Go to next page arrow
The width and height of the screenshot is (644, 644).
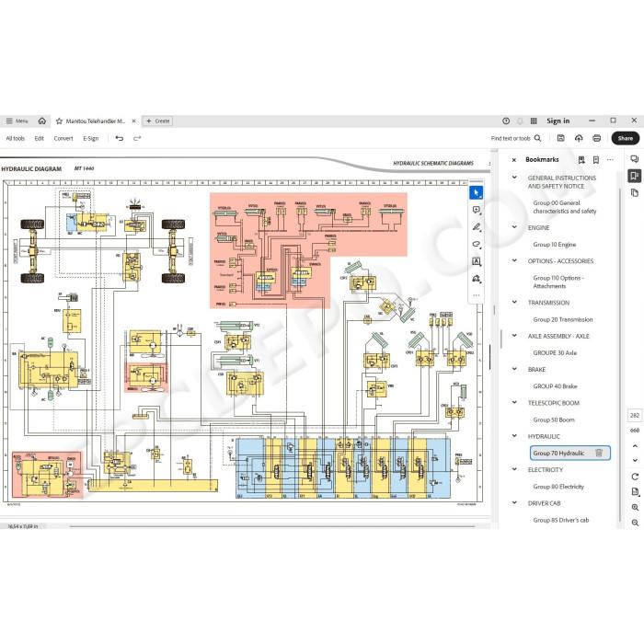[635, 460]
